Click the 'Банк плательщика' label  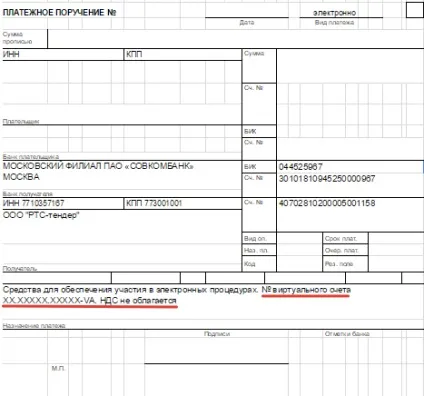[x=31, y=157]
